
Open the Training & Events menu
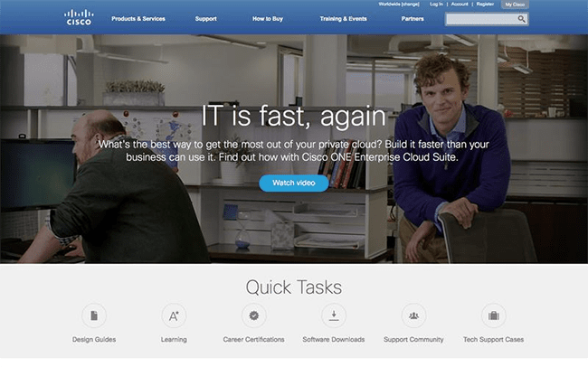[x=344, y=19]
